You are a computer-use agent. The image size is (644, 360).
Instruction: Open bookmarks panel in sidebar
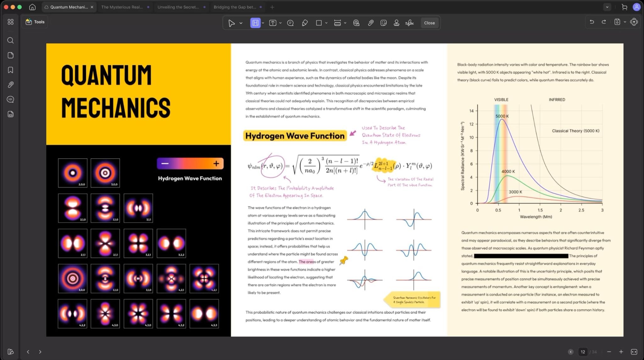coord(10,70)
